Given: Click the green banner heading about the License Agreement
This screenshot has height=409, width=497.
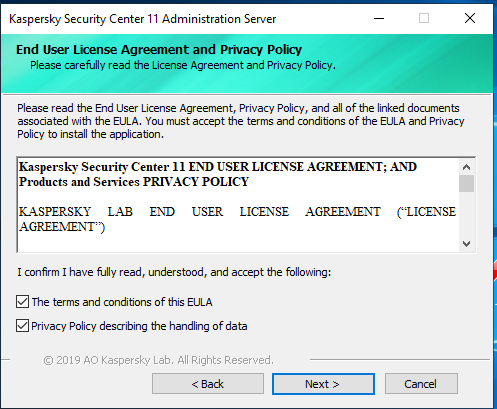Looking at the screenshot, I should pos(159,50).
